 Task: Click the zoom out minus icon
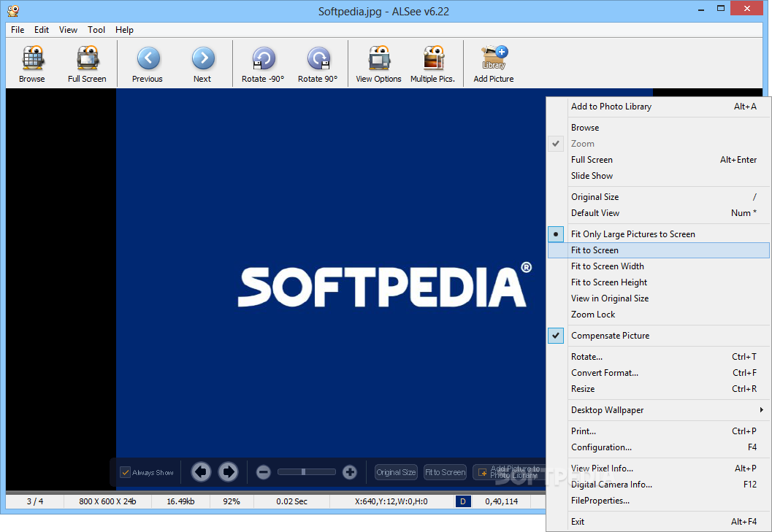[264, 472]
